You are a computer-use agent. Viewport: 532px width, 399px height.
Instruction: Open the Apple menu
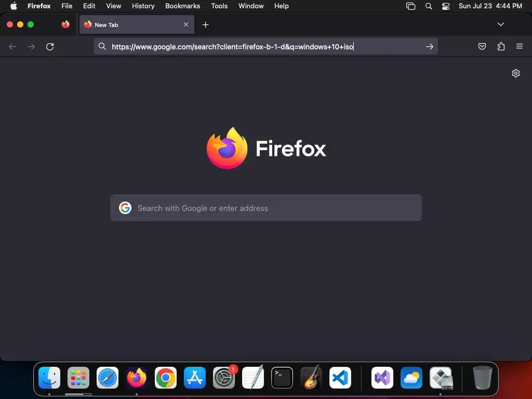coord(14,6)
